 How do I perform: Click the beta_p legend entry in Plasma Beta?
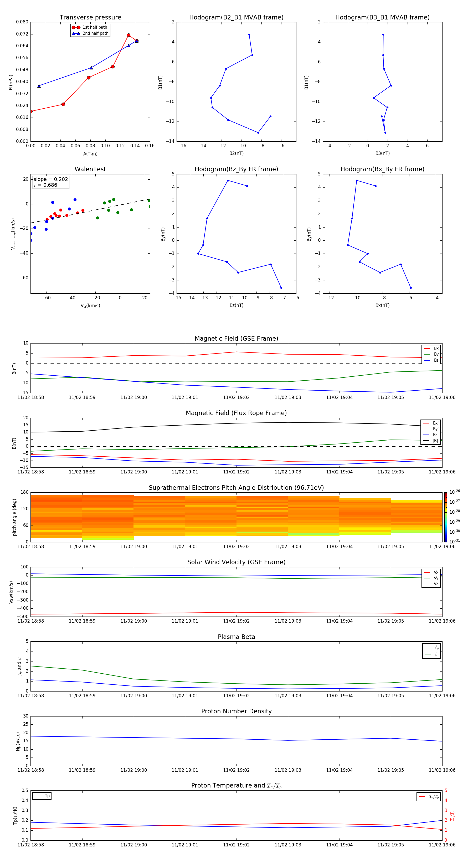click(431, 647)
